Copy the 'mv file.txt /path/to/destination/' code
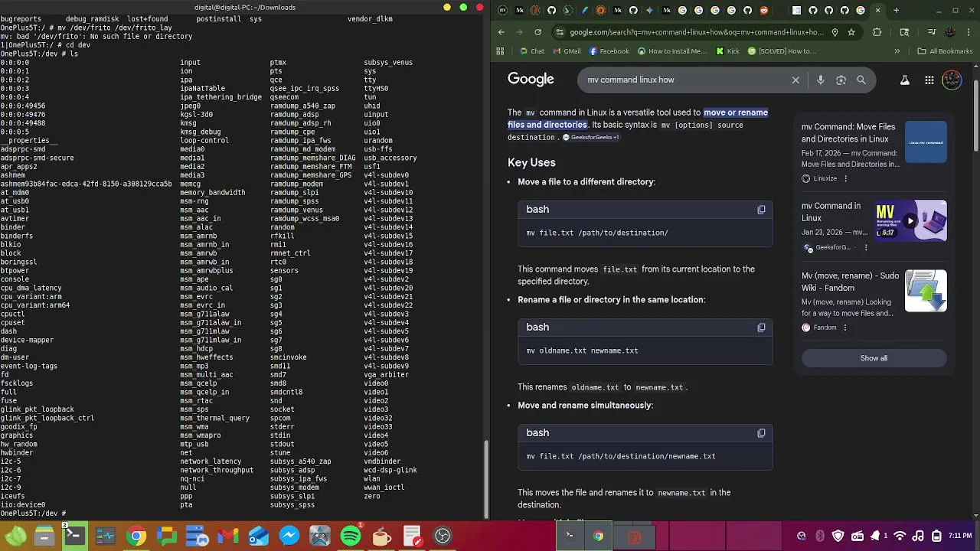This screenshot has width=980, height=551. [761, 210]
